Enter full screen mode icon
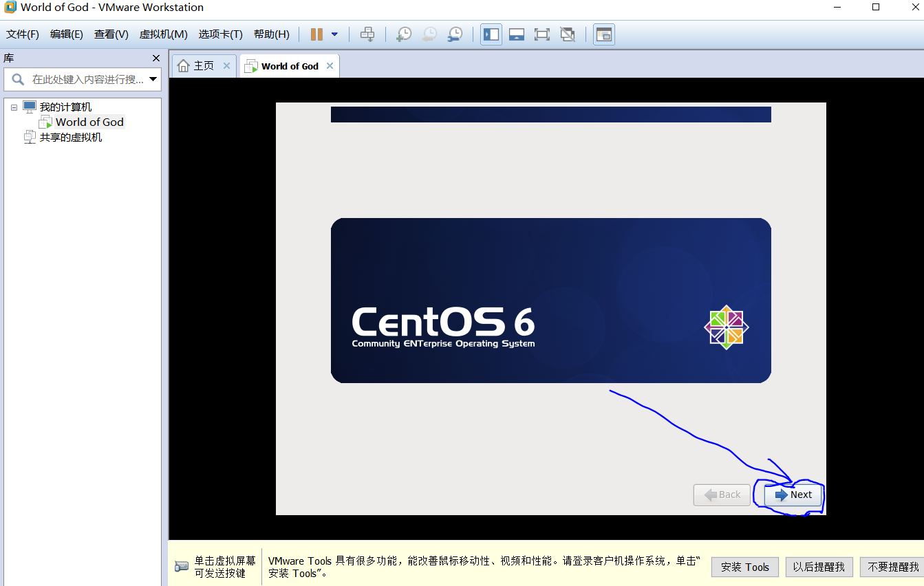This screenshot has width=924, height=586. 542,34
